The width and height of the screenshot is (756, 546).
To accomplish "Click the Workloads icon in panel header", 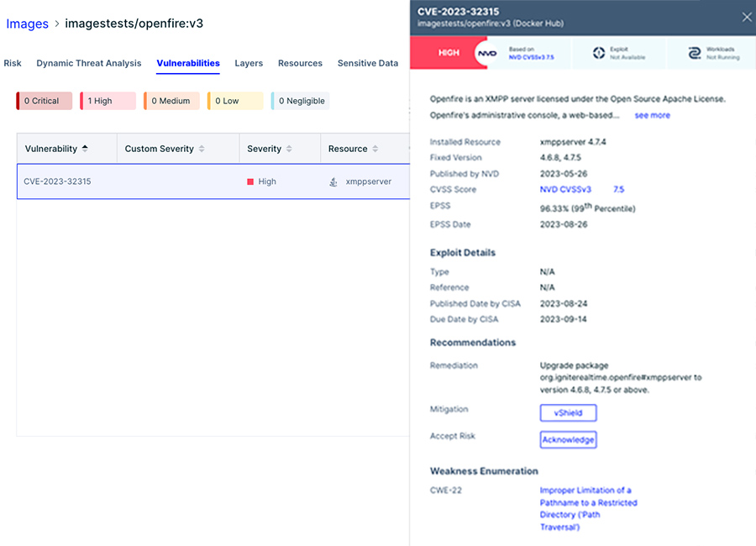I will pos(695,53).
